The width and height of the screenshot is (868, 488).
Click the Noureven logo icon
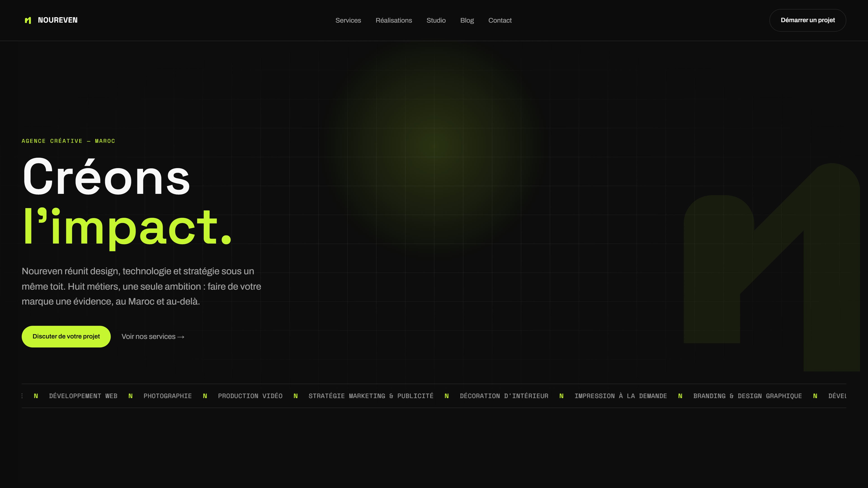tap(28, 21)
